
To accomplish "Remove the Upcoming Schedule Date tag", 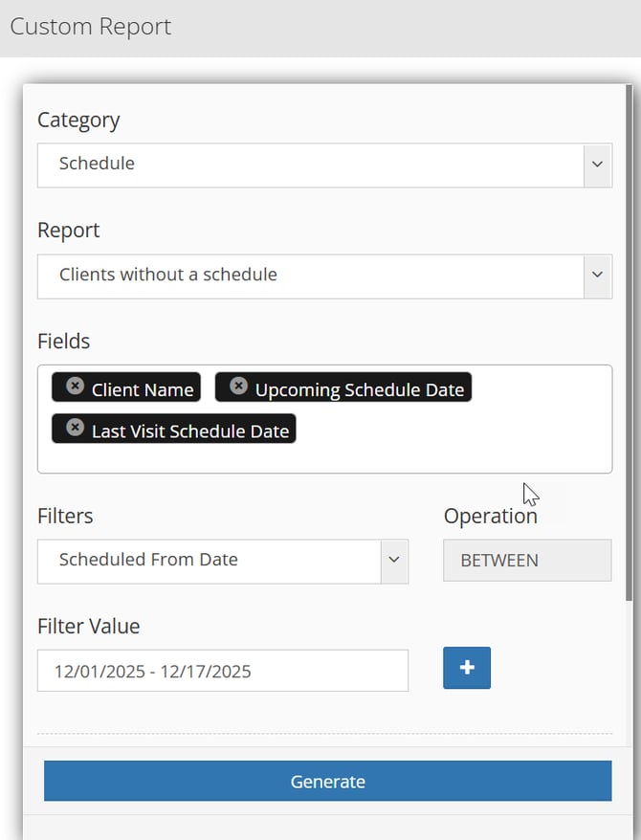I will coord(238,386).
